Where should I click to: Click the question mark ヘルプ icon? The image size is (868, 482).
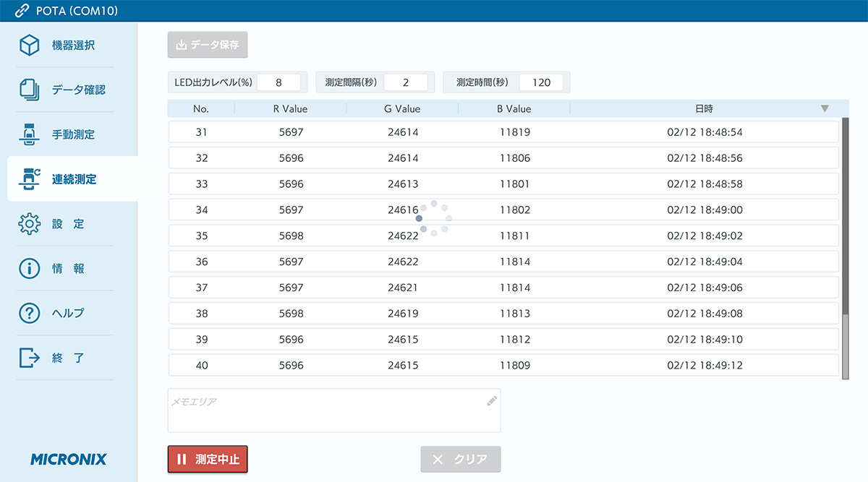(29, 313)
